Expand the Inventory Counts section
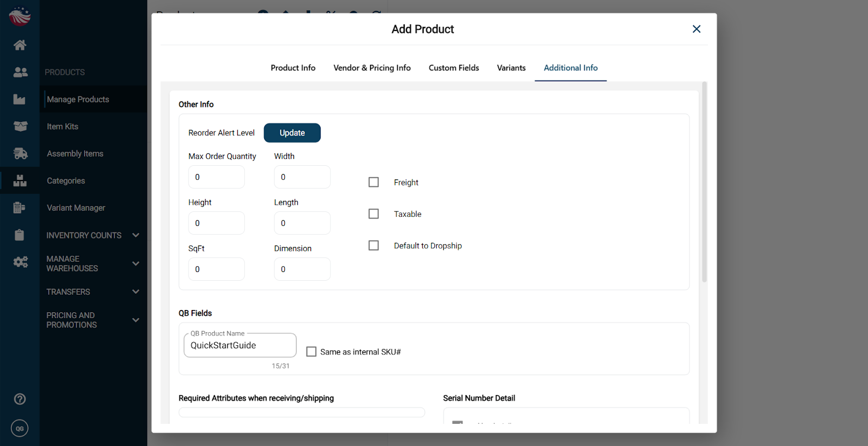This screenshot has height=446, width=868. pos(136,235)
